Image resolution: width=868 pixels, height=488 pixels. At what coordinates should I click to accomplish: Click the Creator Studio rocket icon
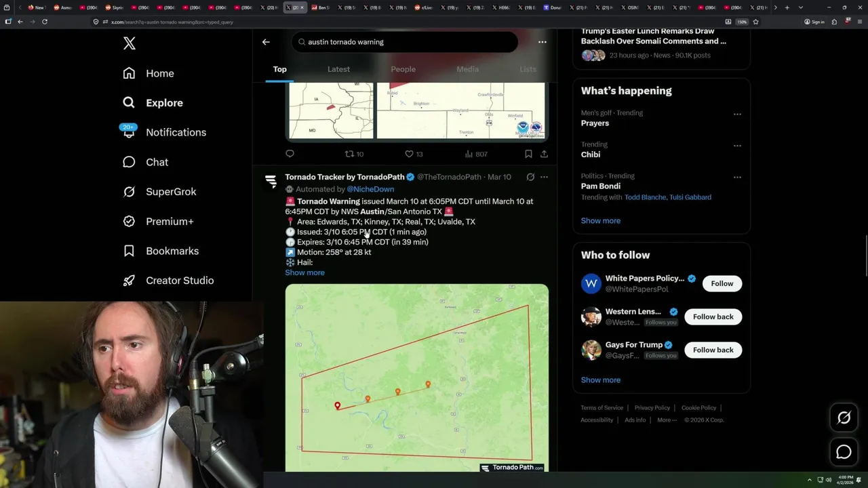pos(129,281)
